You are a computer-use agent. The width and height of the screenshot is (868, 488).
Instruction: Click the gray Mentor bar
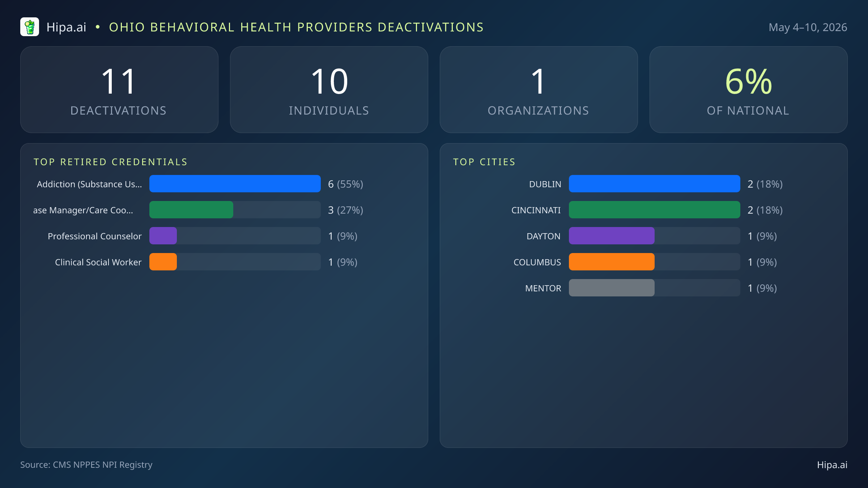point(612,288)
